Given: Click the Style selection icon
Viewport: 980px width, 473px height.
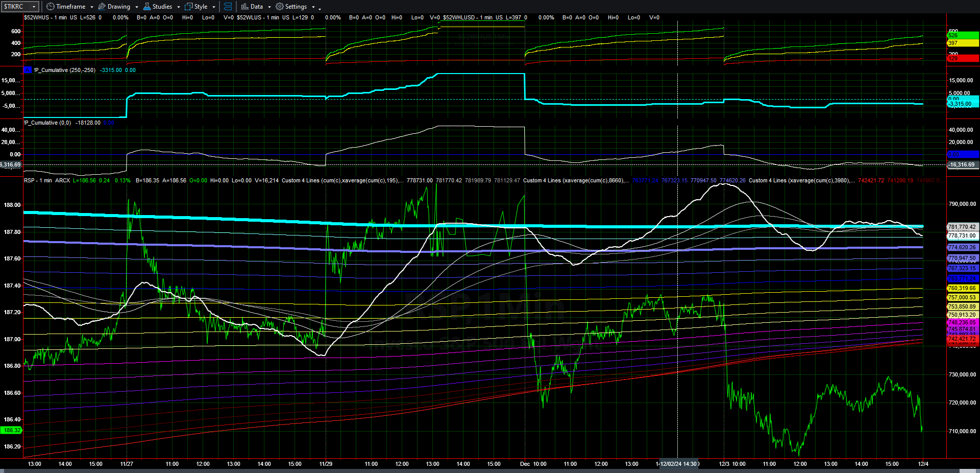Looking at the screenshot, I should click(x=189, y=7).
